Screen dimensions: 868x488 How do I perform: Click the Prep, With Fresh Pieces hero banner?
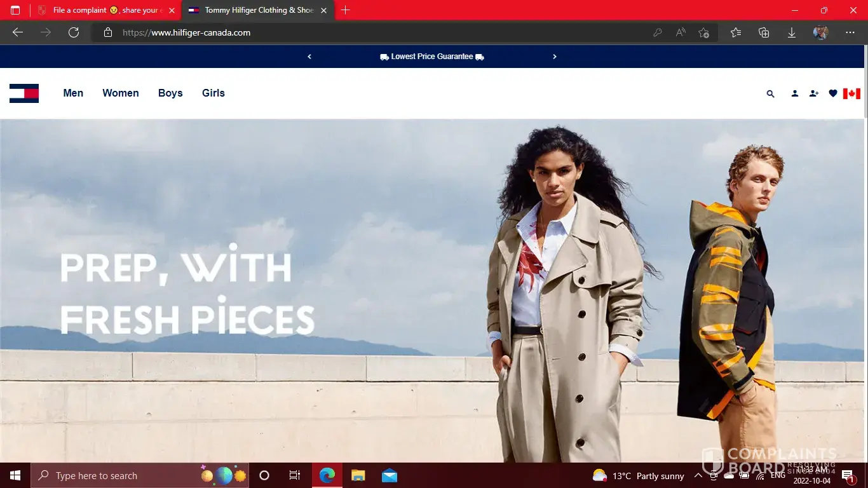[x=432, y=291]
